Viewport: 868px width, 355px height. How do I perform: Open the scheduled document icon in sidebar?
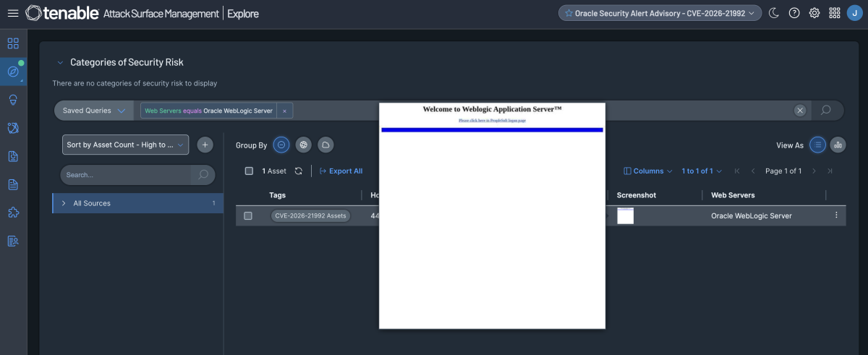point(13,156)
